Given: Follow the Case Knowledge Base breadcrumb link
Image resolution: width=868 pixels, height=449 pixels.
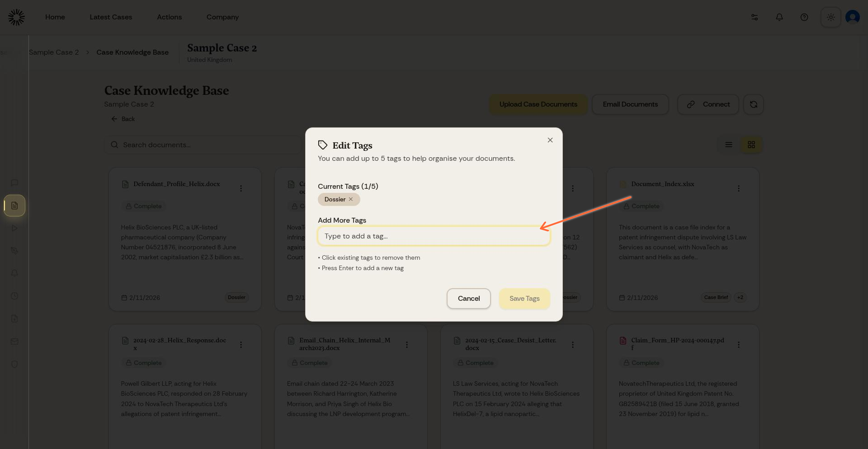Looking at the screenshot, I should 132,52.
